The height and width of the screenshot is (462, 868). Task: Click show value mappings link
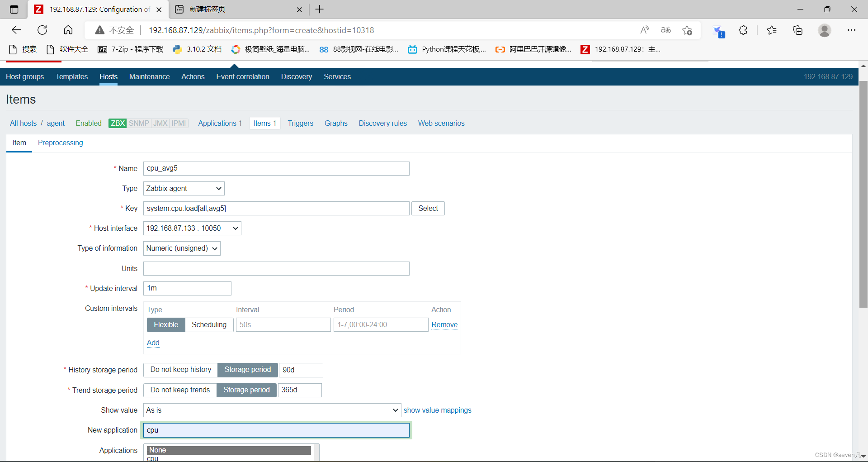click(x=438, y=410)
